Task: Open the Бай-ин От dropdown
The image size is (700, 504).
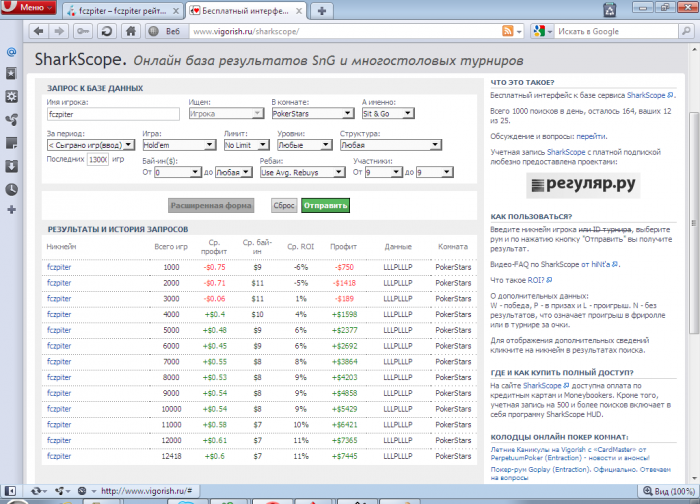Action: tap(178, 172)
